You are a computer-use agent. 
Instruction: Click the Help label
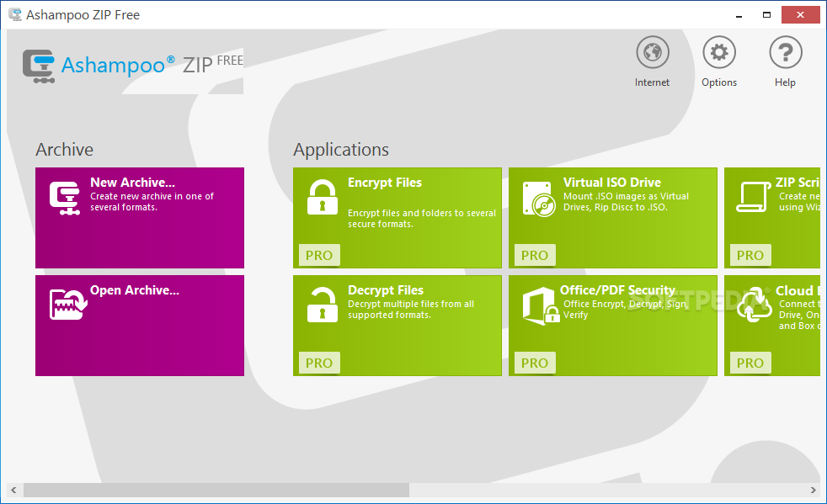pyautogui.click(x=785, y=82)
